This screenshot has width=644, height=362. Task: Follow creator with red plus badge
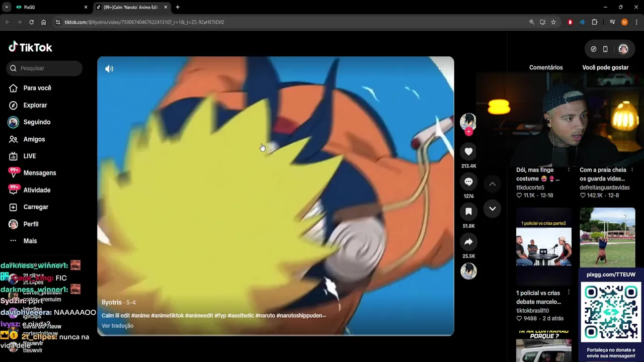coord(468,132)
